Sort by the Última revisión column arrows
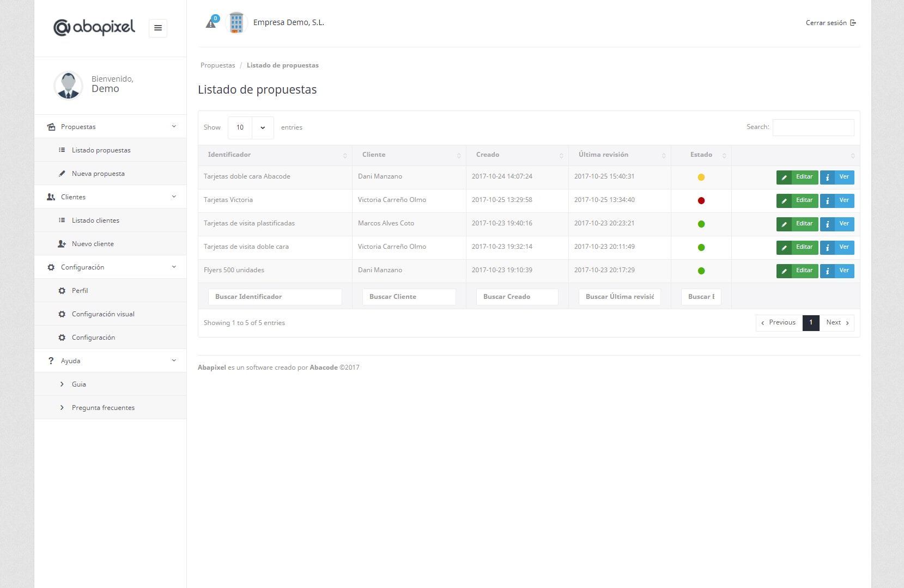 pos(664,156)
